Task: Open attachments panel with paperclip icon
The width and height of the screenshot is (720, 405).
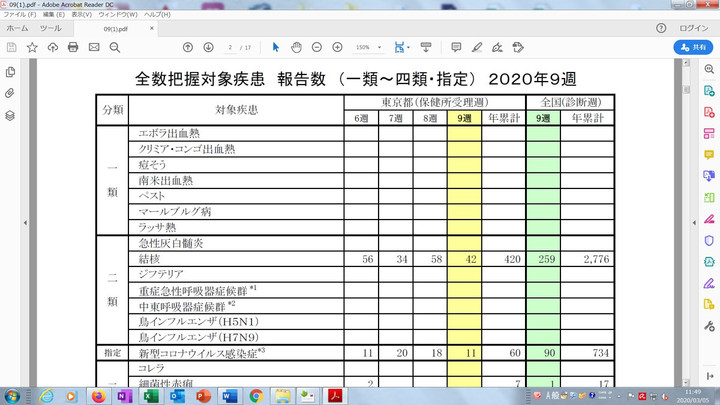Action: point(10,93)
